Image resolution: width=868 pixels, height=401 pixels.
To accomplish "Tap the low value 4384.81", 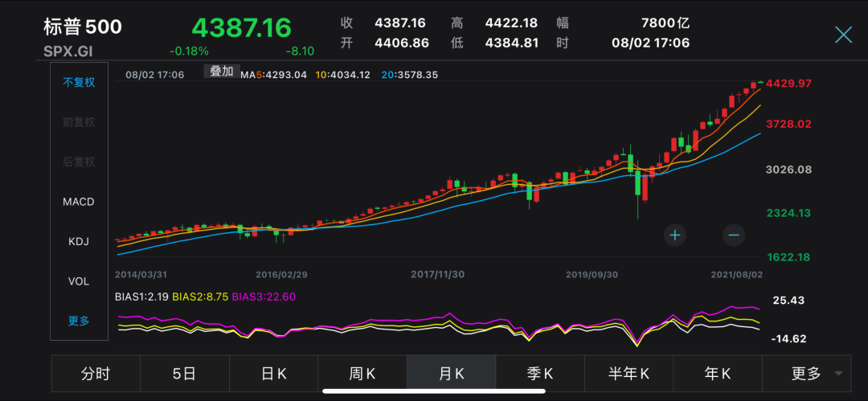I will coord(511,43).
